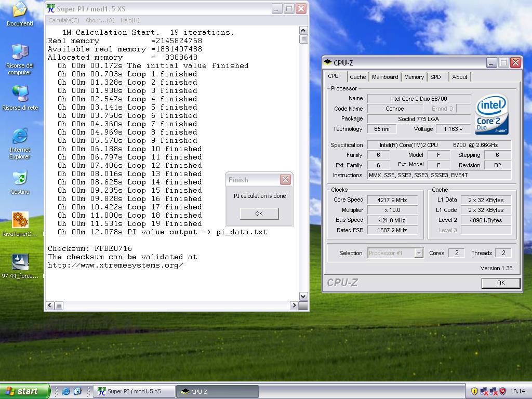Click the Allocated memory line in Super PI
This screenshot has width=532, height=399.
[123, 57]
